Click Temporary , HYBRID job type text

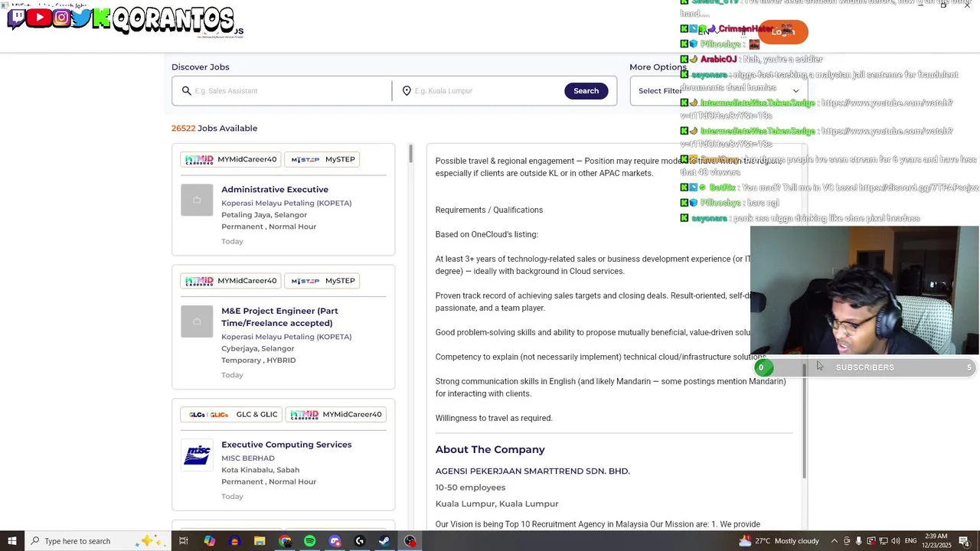tap(259, 360)
